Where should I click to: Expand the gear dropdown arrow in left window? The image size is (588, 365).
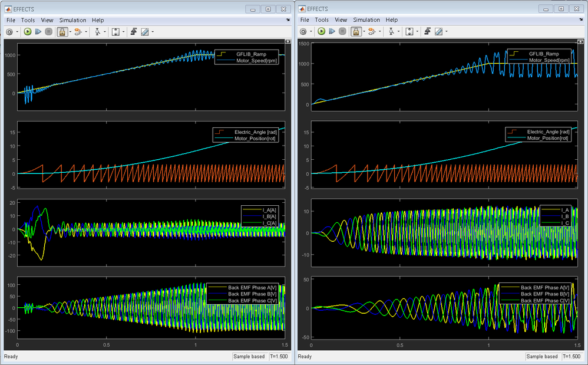pos(17,32)
